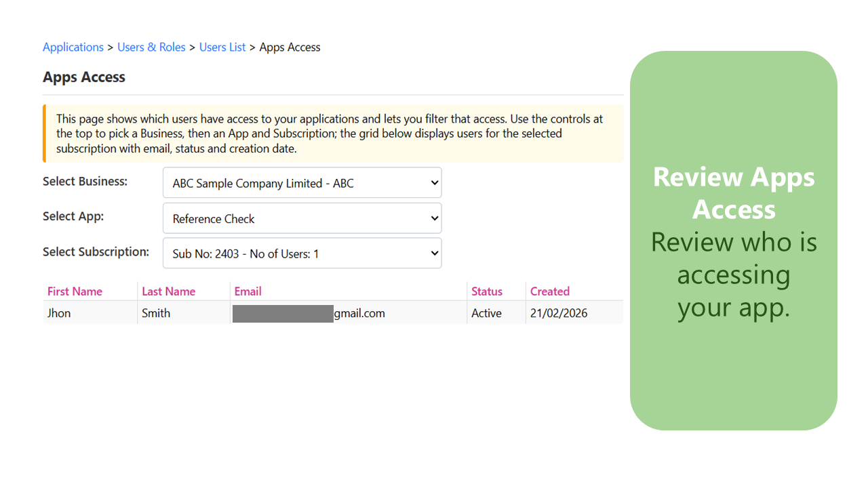This screenshot has height=488, width=868.
Task: Open the Users & Roles page
Action: point(151,47)
